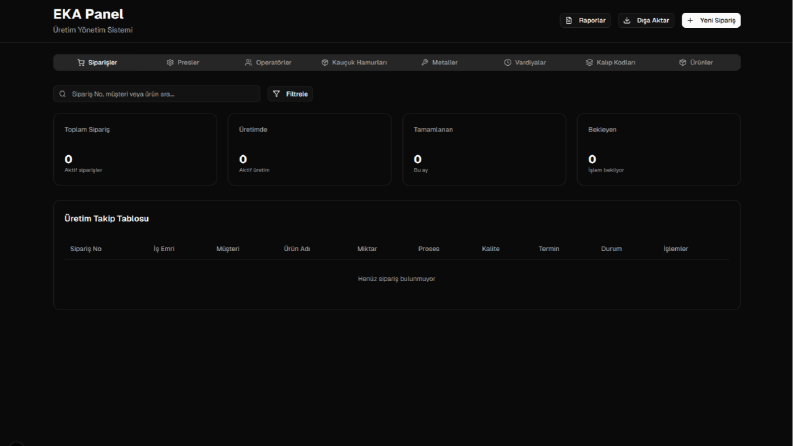793x446 pixels.
Task: Click the İş Emri column header
Action: [x=164, y=249]
